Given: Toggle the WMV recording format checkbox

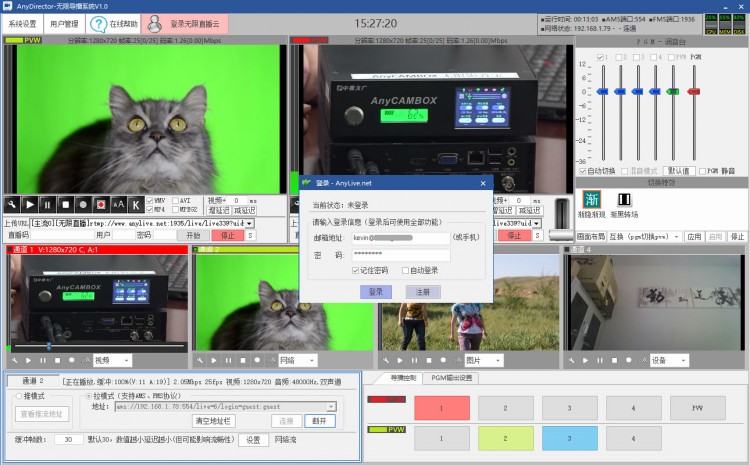Looking at the screenshot, I should (150, 200).
